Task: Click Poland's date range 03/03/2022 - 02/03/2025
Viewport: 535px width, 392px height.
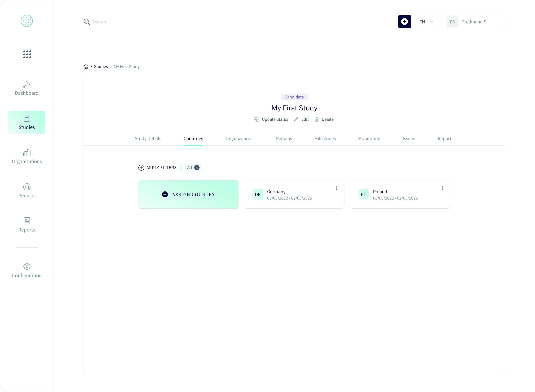Action: click(x=395, y=198)
